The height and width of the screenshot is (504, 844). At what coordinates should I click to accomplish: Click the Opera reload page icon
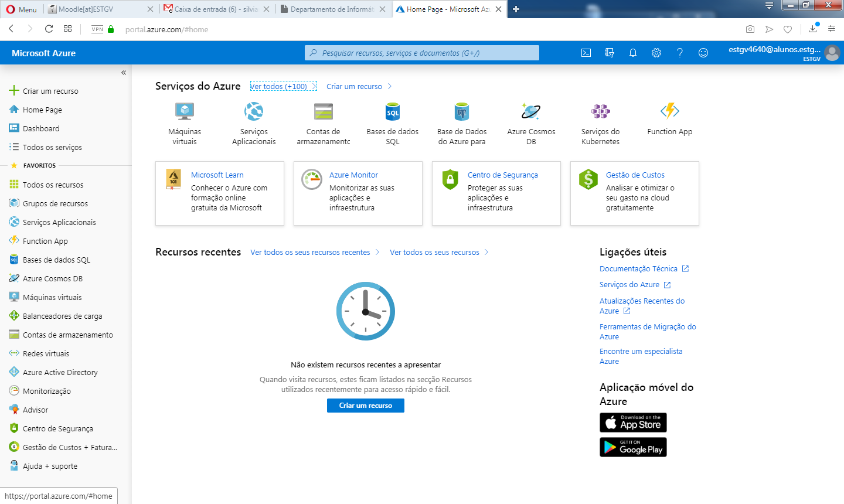pyautogui.click(x=49, y=29)
